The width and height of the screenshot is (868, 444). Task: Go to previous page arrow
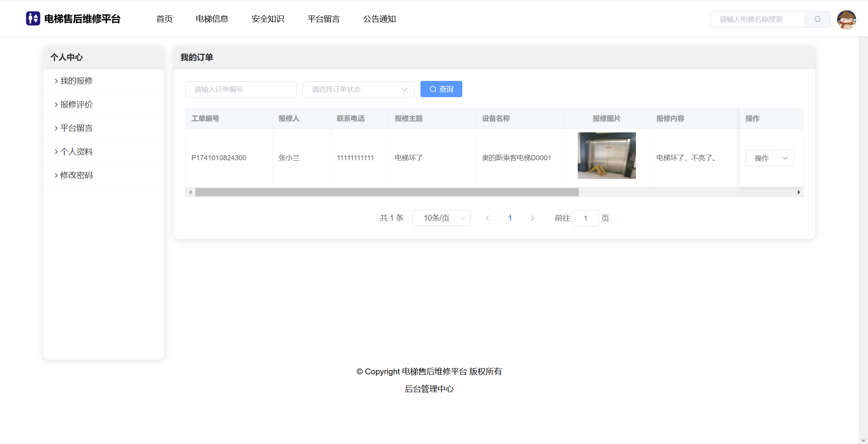click(x=487, y=218)
